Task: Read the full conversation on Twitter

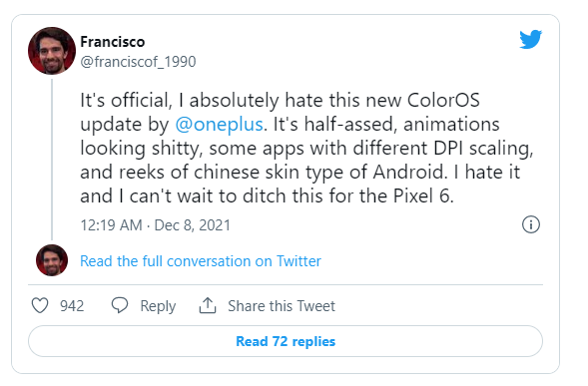Action: point(201,261)
